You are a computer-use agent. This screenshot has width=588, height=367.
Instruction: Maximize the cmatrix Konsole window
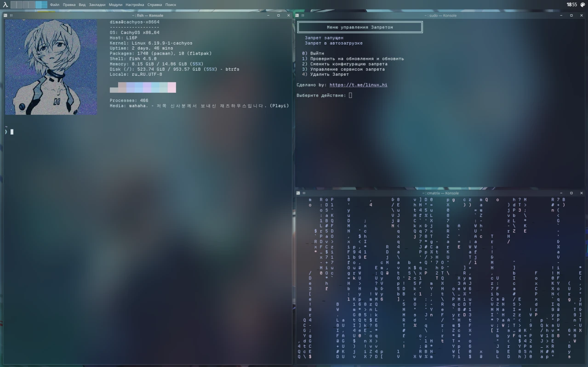pyautogui.click(x=571, y=193)
